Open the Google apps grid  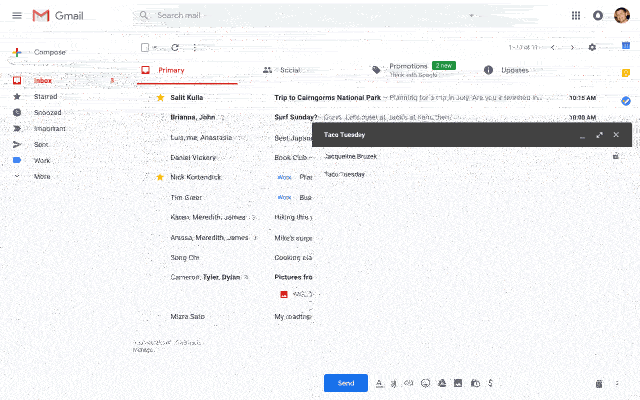pyautogui.click(x=576, y=16)
